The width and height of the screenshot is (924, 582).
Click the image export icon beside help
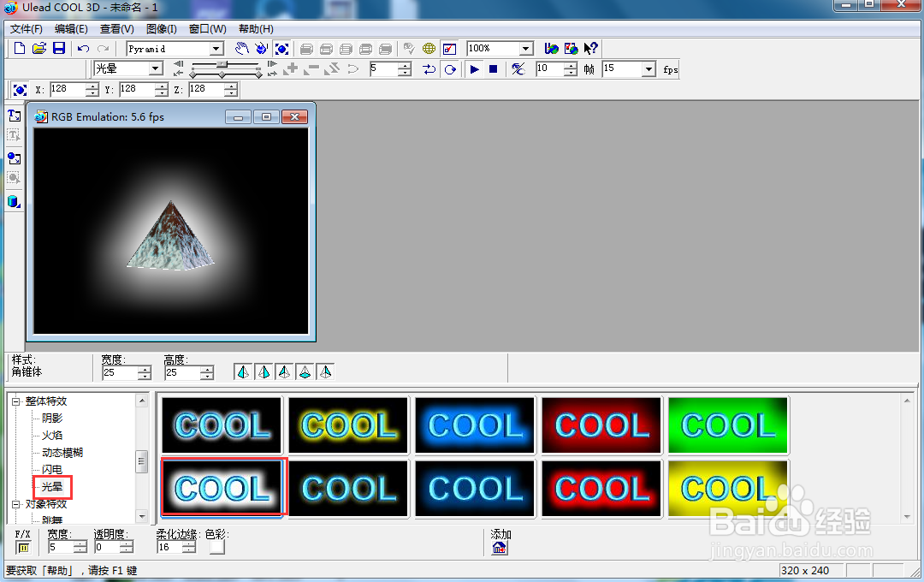571,48
